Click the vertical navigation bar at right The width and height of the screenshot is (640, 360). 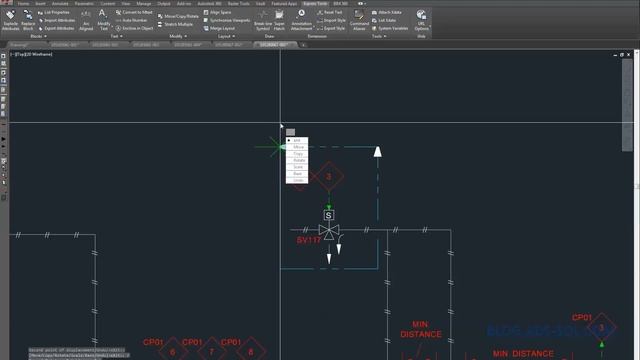coord(627,105)
